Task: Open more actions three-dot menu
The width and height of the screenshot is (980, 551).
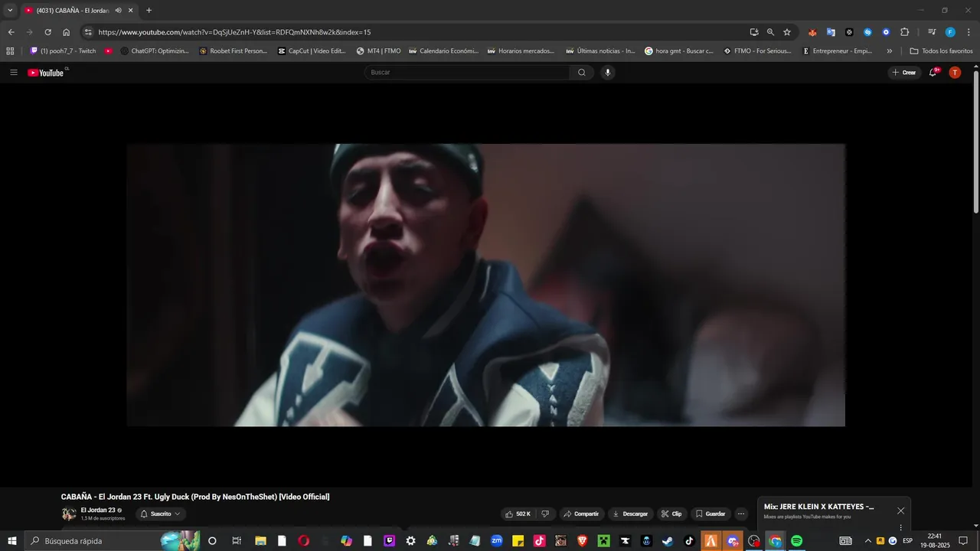Action: [x=741, y=514]
